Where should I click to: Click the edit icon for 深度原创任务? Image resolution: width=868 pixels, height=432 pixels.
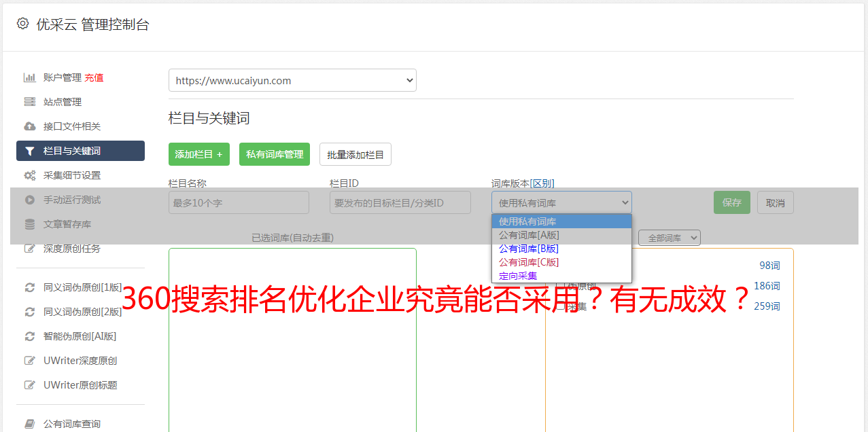(x=29, y=249)
